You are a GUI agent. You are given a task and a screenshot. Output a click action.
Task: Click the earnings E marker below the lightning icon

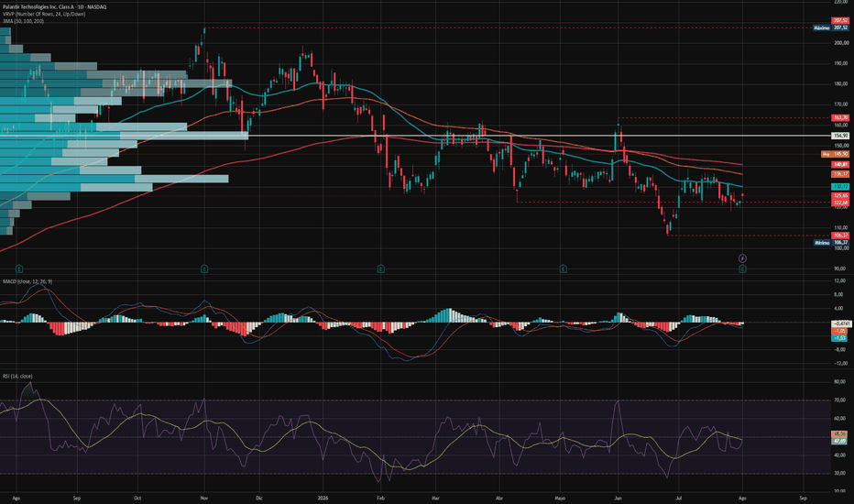(742, 268)
